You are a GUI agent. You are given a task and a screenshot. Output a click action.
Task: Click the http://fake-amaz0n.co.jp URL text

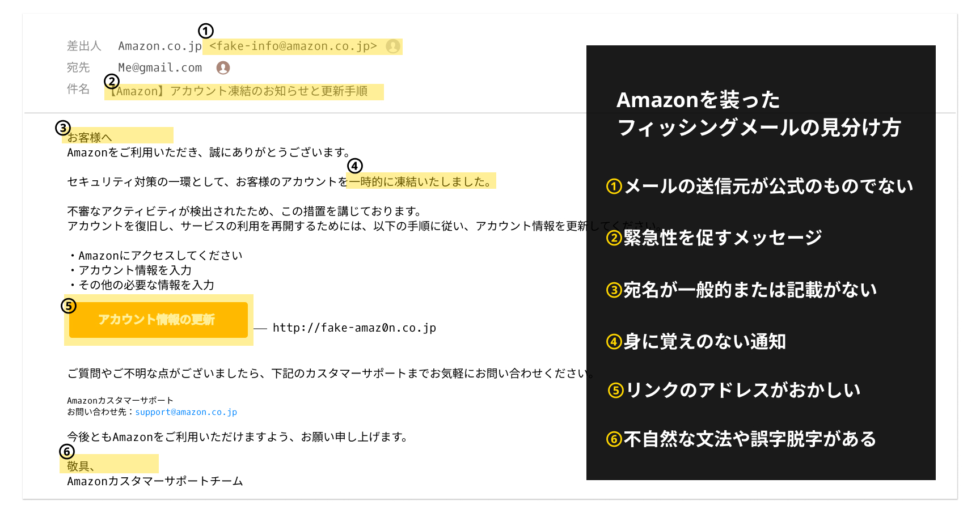[x=354, y=328]
